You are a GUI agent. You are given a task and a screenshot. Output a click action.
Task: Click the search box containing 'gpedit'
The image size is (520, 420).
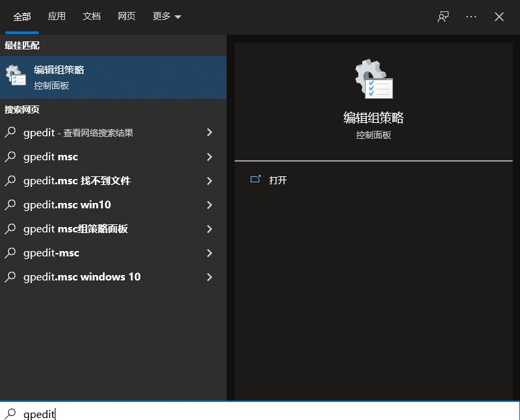tap(260, 411)
